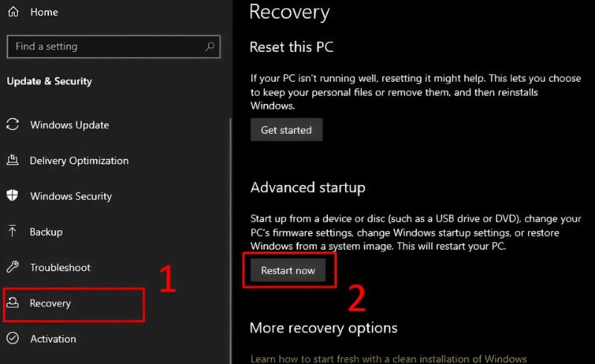Click Restart now under Advanced startup
Image resolution: width=595 pixels, height=364 pixels.
pos(288,270)
